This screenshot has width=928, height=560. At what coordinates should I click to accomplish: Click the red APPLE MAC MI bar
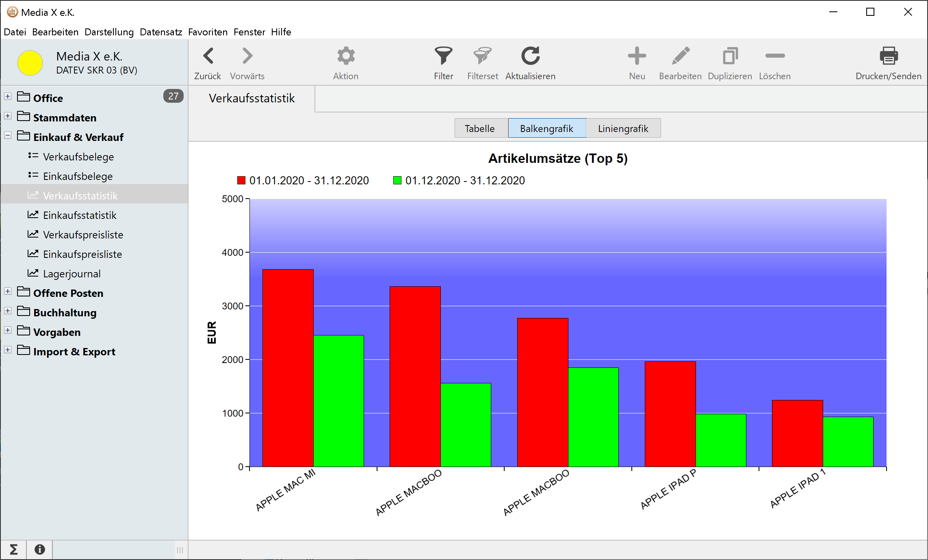click(x=288, y=368)
